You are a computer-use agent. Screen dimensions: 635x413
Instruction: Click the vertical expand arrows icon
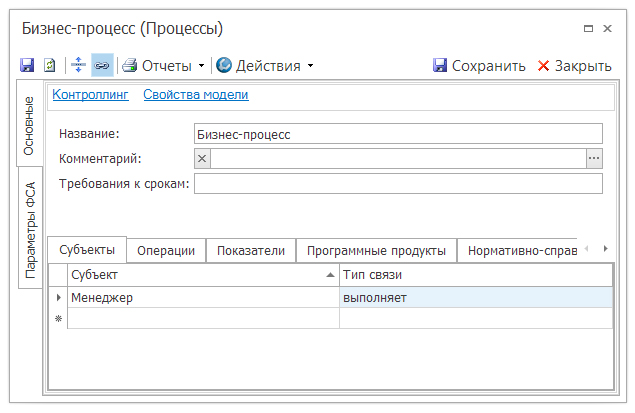tap(80, 66)
